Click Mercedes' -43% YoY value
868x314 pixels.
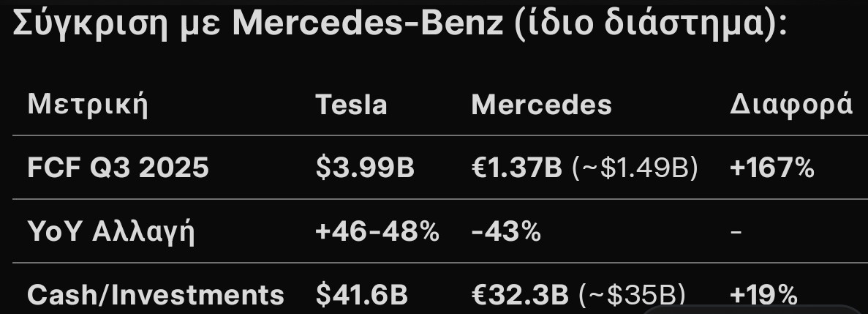[506, 232]
